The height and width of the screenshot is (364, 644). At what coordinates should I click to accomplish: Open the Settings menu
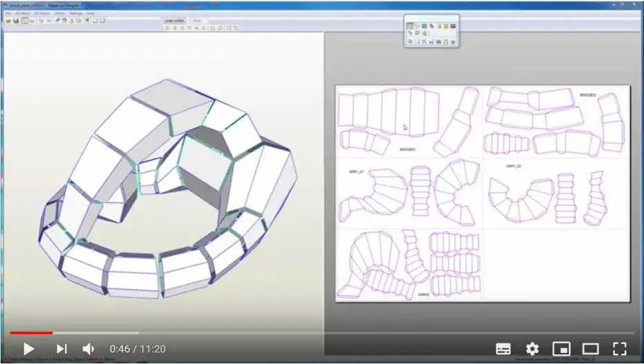point(75,14)
